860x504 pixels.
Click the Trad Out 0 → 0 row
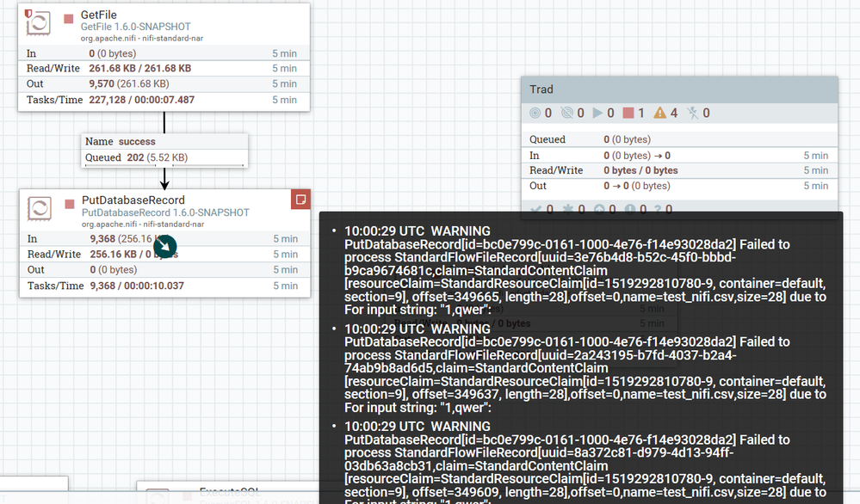point(679,186)
